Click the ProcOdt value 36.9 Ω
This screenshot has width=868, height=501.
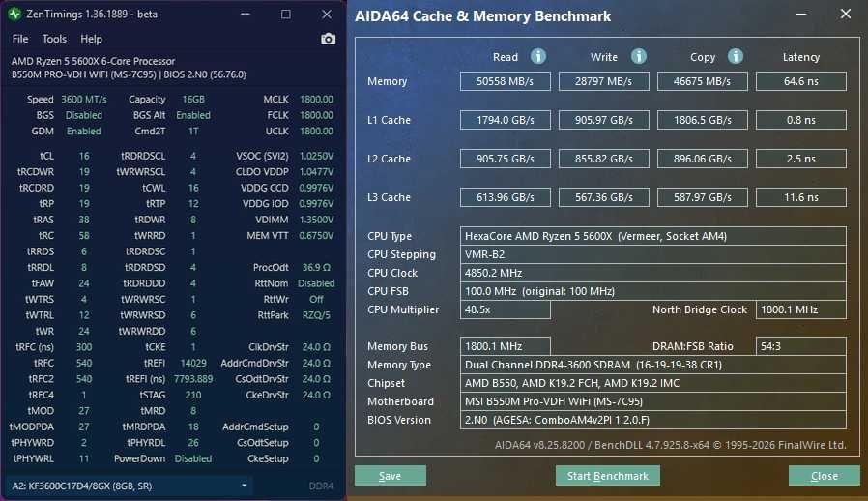tap(316, 267)
